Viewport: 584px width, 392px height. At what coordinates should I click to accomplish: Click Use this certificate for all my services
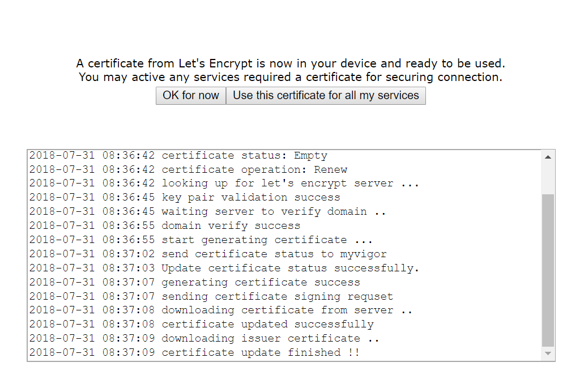point(326,95)
